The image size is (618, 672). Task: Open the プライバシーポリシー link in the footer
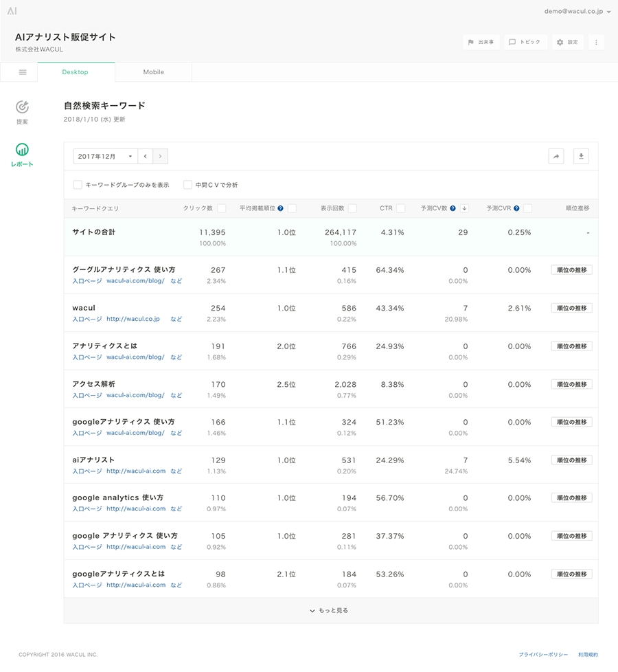pos(543,655)
